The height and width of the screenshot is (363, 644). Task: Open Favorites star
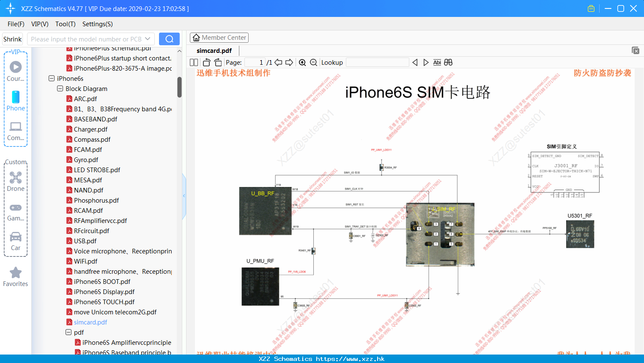click(x=16, y=272)
